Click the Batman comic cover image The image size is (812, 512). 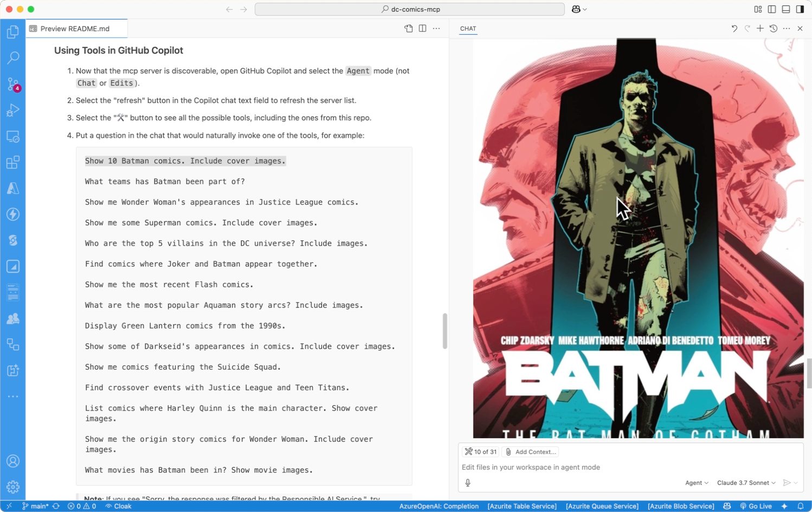click(x=638, y=238)
